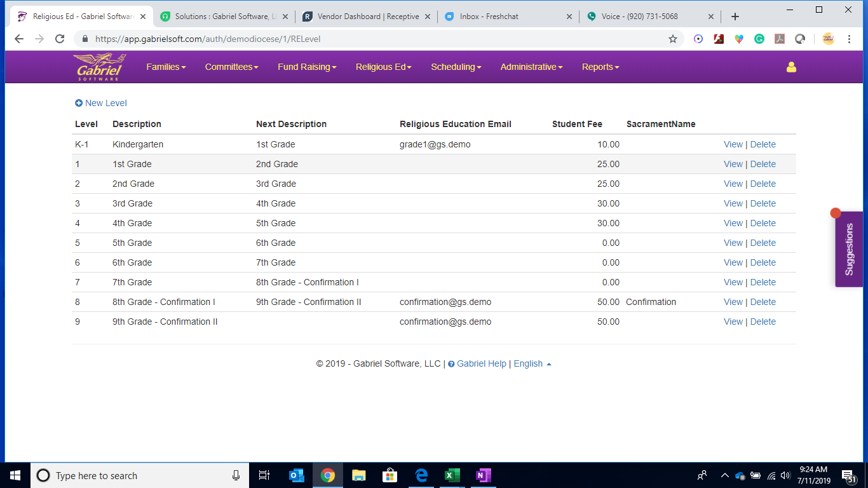Open Excel from taskbar

pos(452,475)
